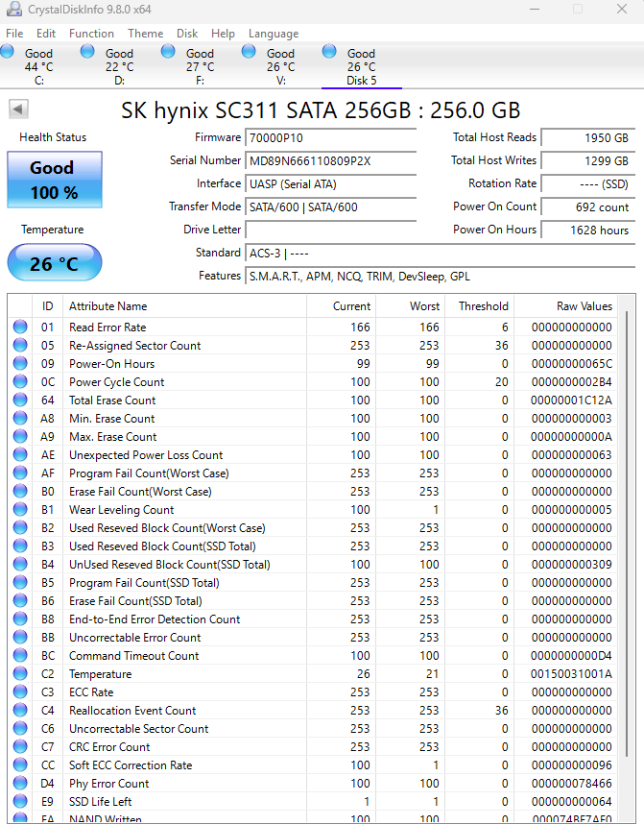
Task: Click the Serial Number field
Action: click(x=331, y=161)
